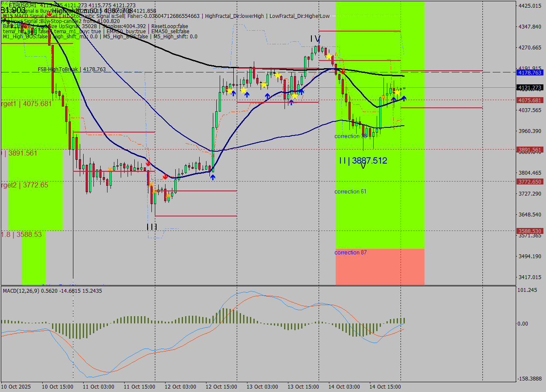Click the red down arrow at the 14 Oct peak
546x392 pixels.
point(343,71)
